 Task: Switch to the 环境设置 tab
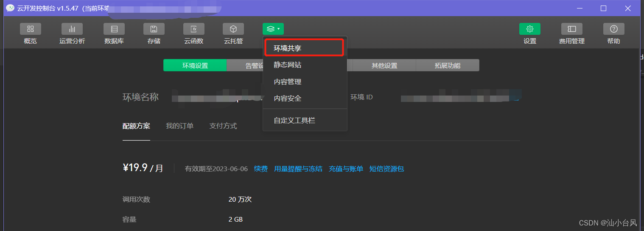pos(195,65)
